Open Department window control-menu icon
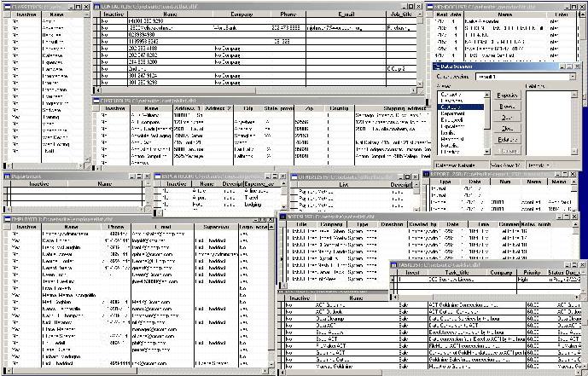 [x=7, y=176]
